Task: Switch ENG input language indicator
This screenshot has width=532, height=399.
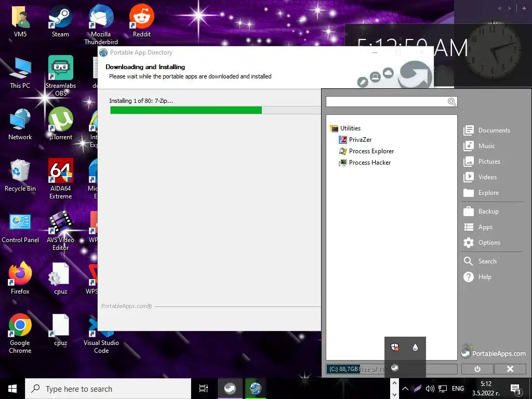Action: [x=458, y=389]
